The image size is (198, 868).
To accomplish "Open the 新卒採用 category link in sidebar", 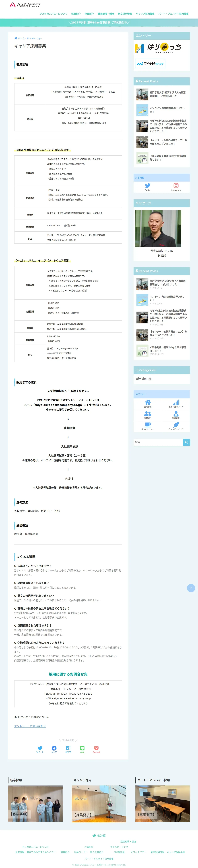I will click(141, 379).
